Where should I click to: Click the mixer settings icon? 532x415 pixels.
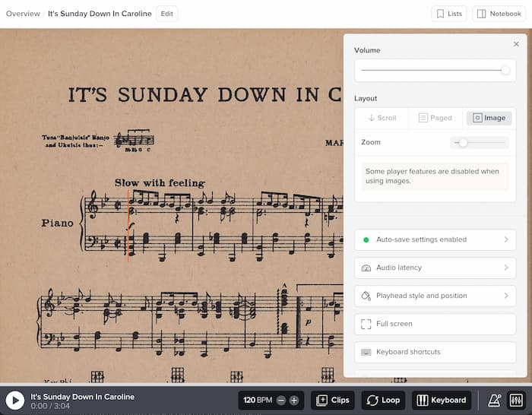[516, 400]
